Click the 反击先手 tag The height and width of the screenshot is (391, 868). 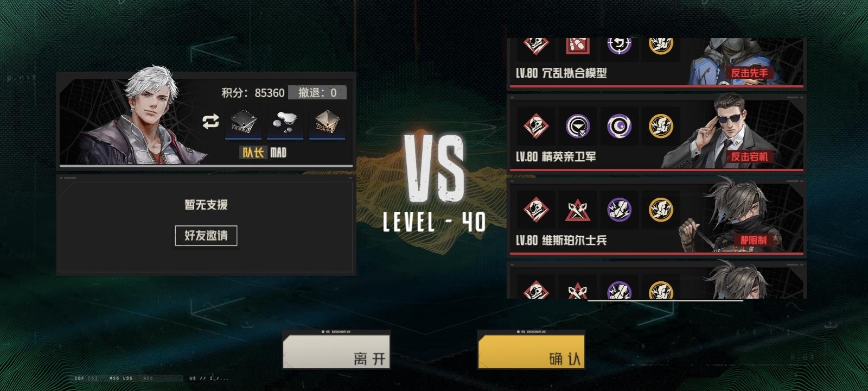(749, 73)
